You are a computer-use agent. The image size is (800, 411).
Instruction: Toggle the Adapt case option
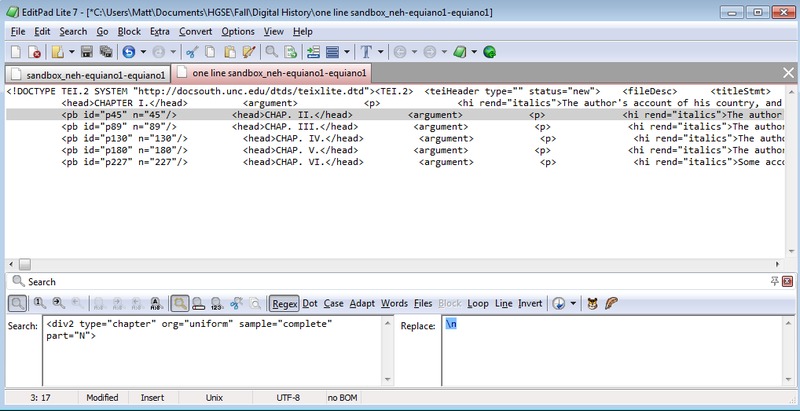click(x=362, y=303)
